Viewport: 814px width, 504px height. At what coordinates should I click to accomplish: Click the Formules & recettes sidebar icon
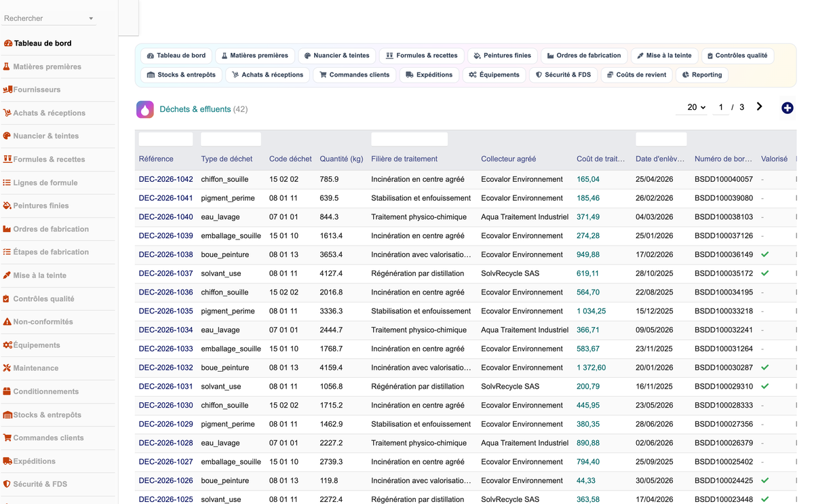(7, 159)
